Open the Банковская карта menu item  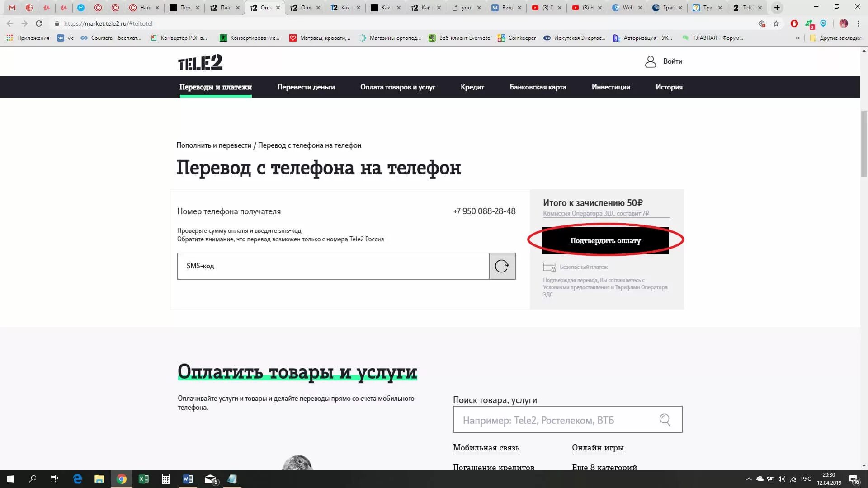pyautogui.click(x=538, y=87)
